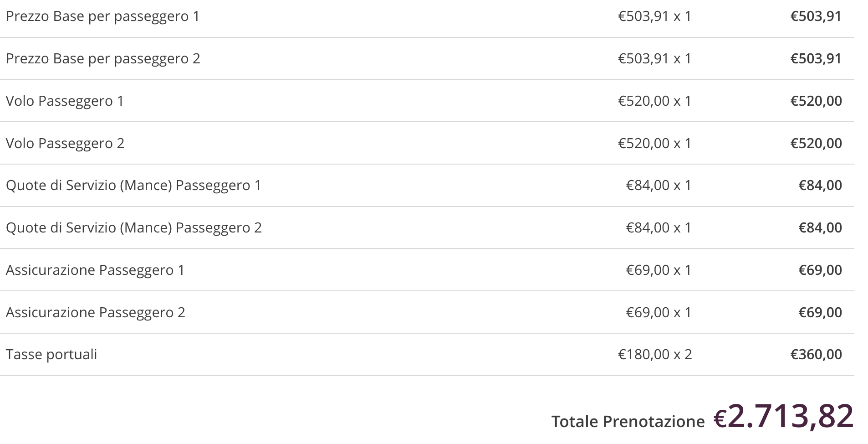Select the Assicurazione Passeggero 1 label
The image size is (868, 444).
coord(95,270)
